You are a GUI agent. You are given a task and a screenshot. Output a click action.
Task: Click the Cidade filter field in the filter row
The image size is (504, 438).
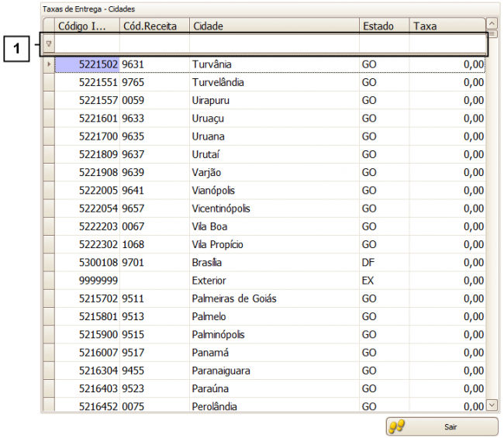point(274,45)
